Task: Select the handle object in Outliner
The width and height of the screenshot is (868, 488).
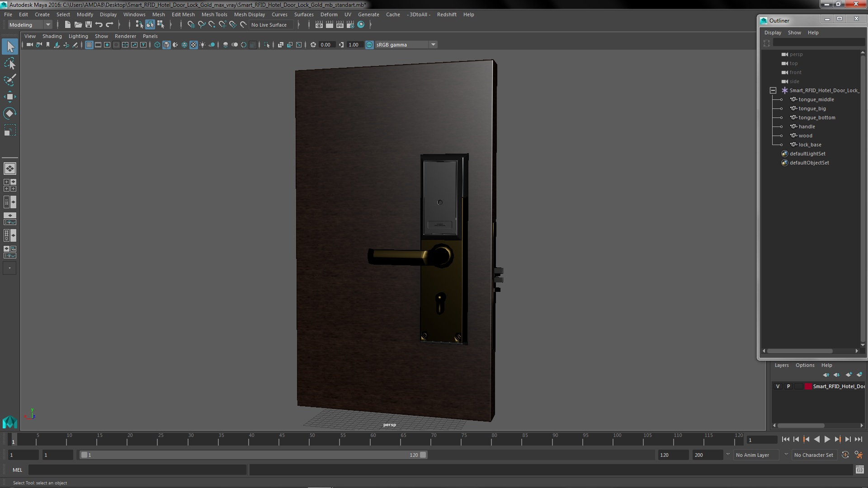Action: click(807, 127)
